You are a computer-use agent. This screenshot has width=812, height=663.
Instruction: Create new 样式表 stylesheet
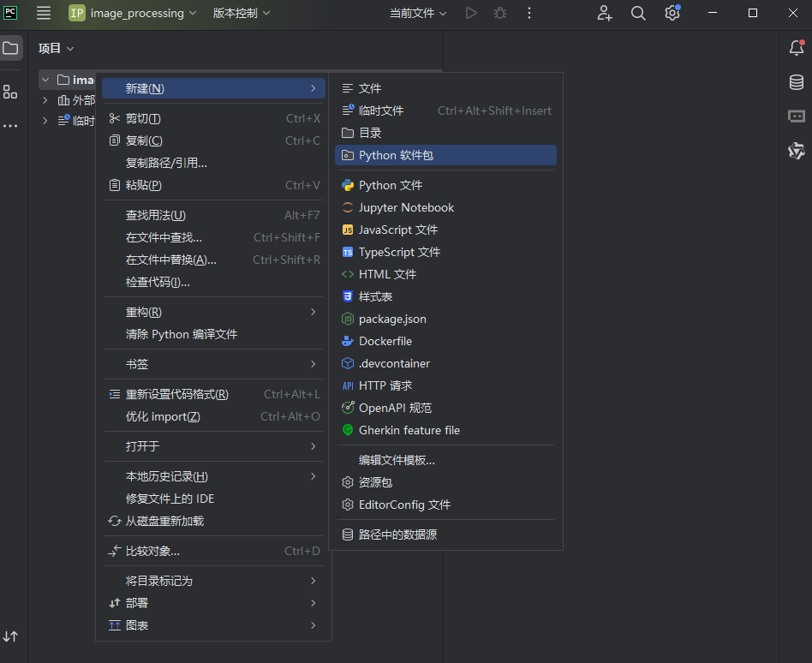click(446, 296)
